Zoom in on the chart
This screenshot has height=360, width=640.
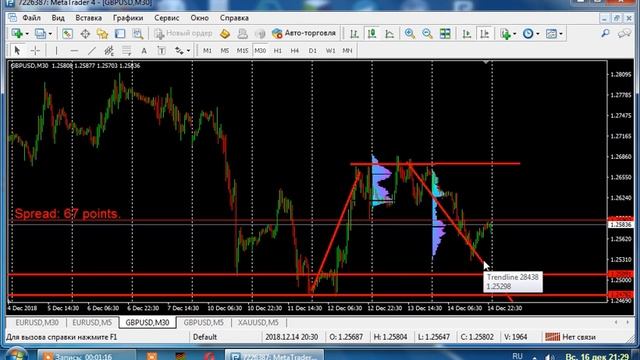point(410,33)
